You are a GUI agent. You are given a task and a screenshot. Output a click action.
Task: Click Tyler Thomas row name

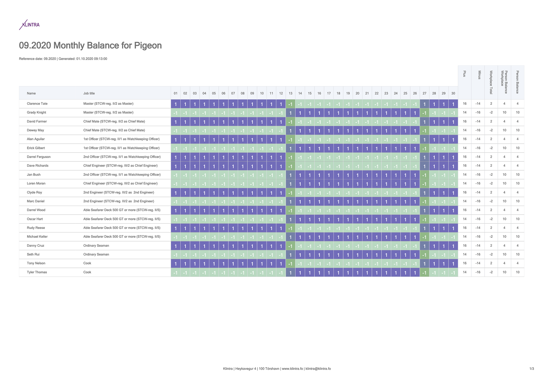tap(37, 272)
